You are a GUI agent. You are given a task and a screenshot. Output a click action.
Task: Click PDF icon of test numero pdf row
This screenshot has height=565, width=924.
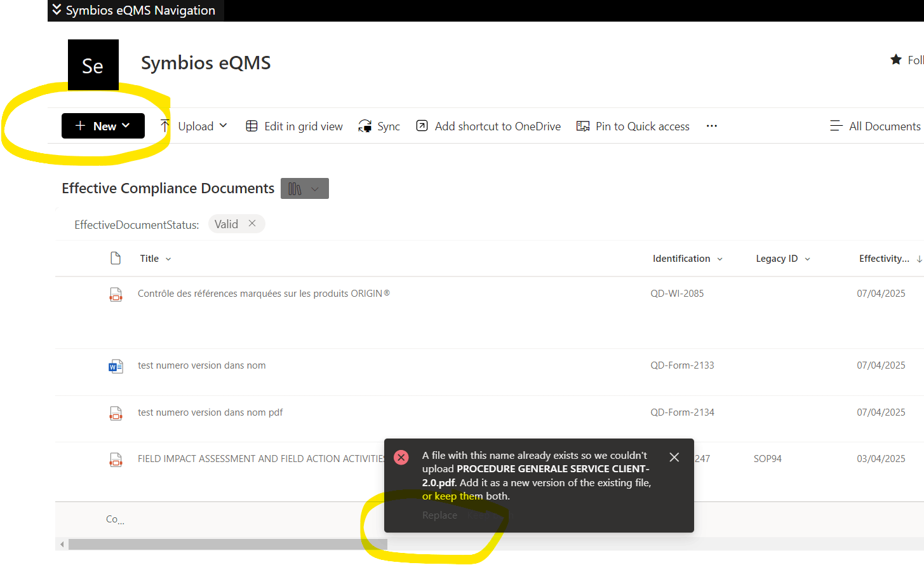tap(116, 413)
